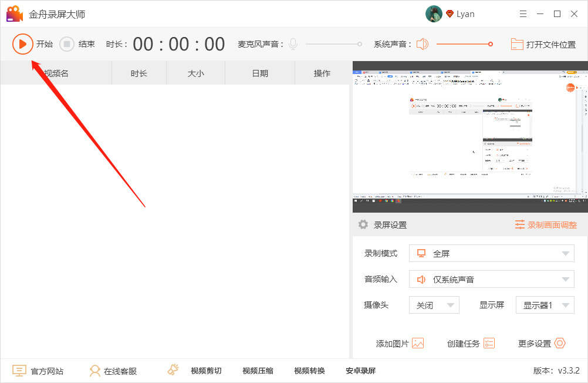Screen dimensions: 588x383
Task: Open the 视频转换 tool
Action: [309, 371]
